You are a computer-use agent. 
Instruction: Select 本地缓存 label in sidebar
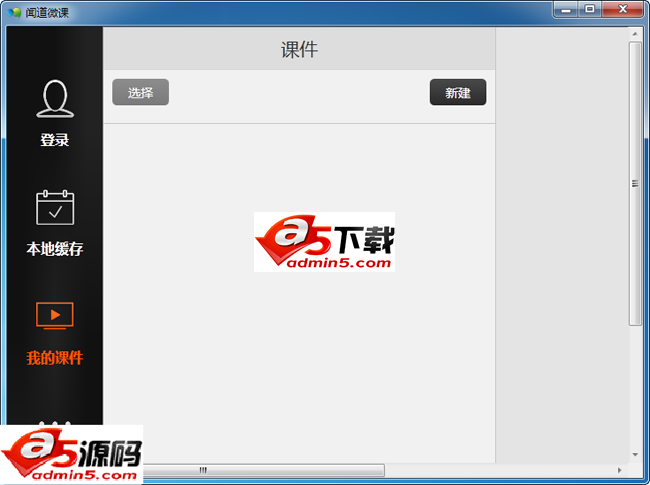[55, 249]
